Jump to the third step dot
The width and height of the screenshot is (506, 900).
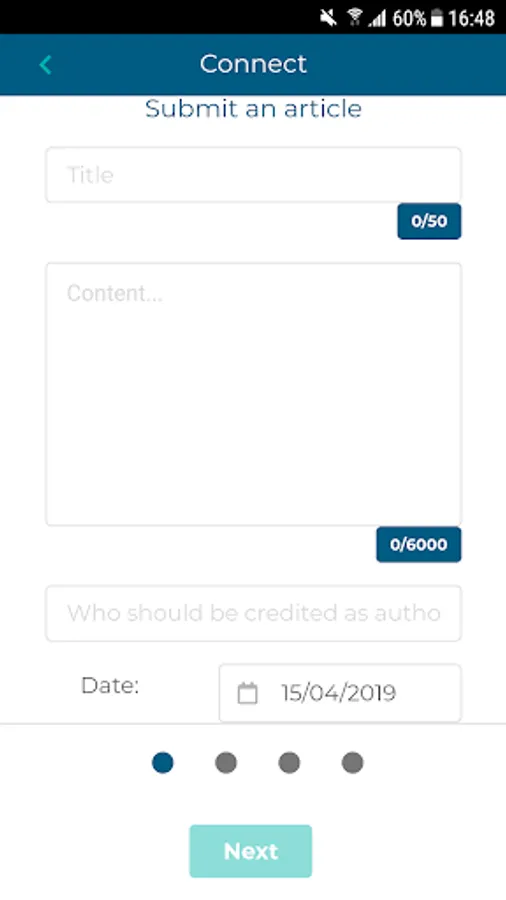click(289, 763)
